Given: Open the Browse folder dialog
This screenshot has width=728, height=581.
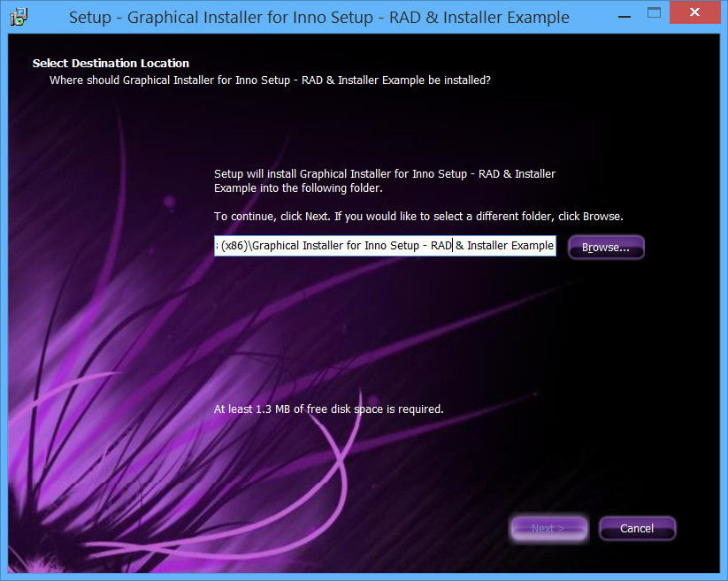Looking at the screenshot, I should coord(606,247).
